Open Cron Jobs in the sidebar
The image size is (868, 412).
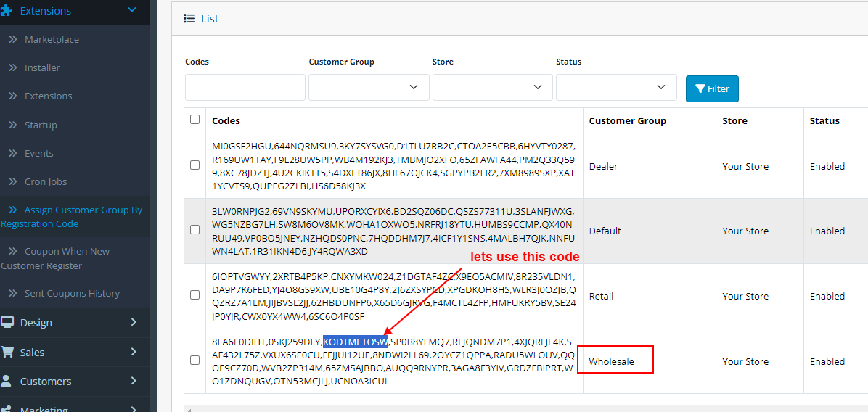click(46, 181)
